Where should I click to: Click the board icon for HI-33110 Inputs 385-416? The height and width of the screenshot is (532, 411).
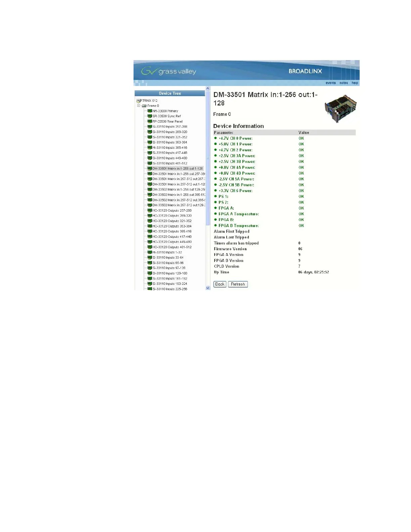point(150,147)
